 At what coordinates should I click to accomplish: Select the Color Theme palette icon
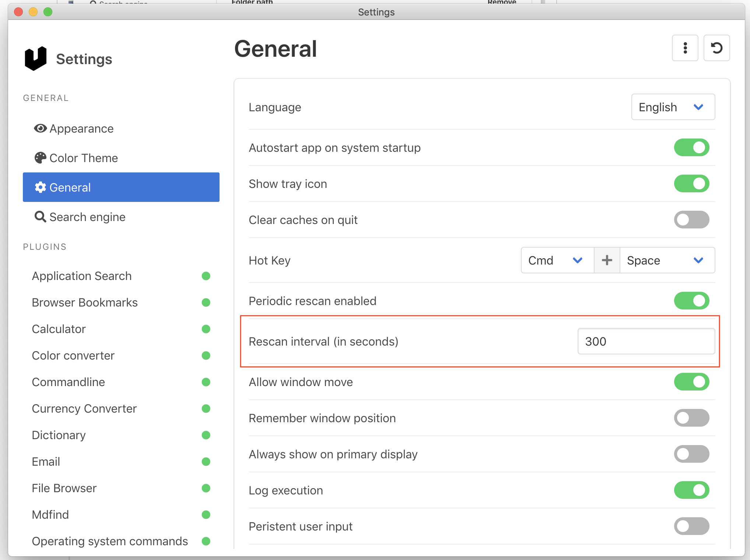coord(40,158)
